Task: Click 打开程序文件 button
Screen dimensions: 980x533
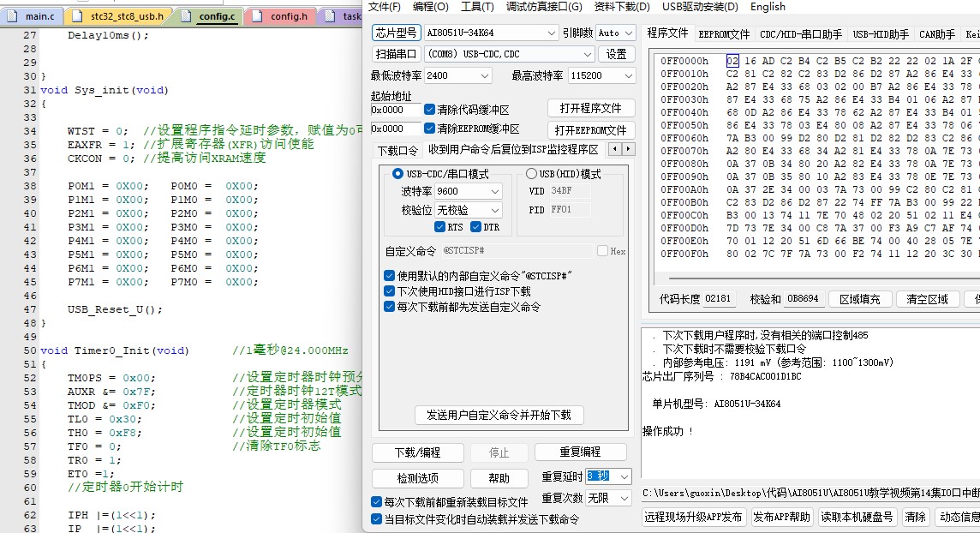Action: tap(590, 108)
